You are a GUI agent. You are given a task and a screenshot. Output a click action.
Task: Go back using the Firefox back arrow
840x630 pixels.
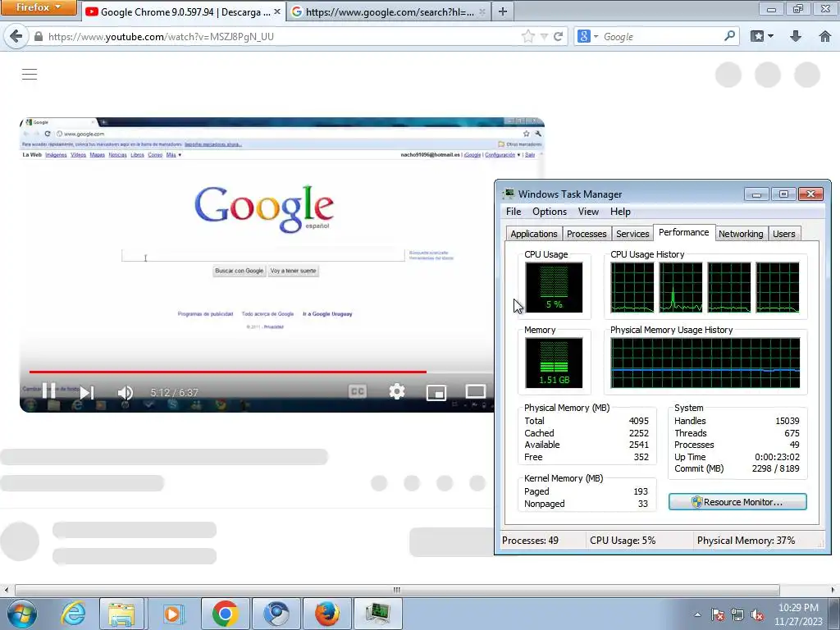16,36
